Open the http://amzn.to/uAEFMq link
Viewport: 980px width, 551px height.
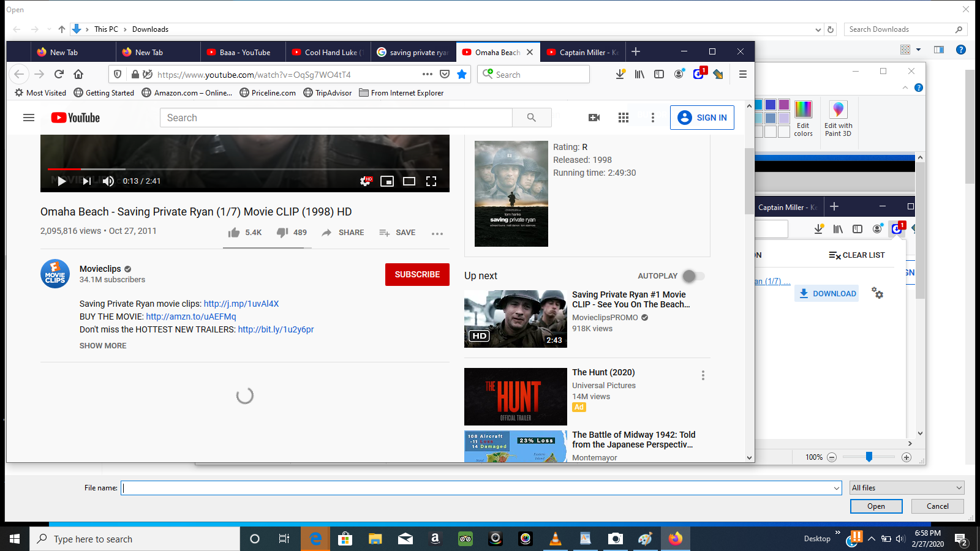[x=191, y=317]
